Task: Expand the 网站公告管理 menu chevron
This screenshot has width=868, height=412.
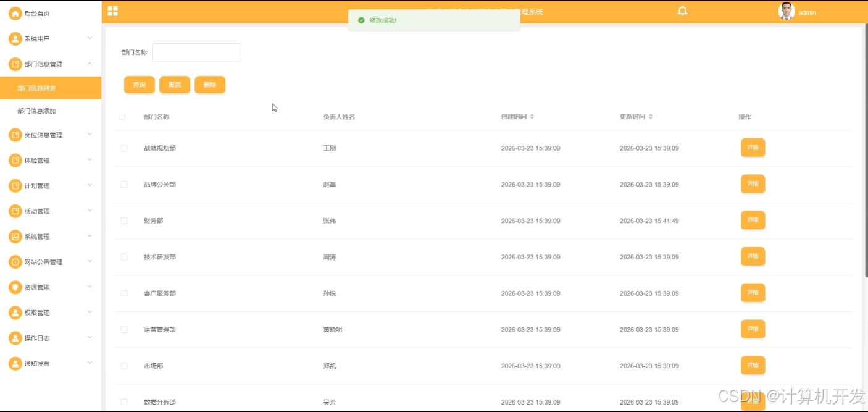Action: pos(90,261)
